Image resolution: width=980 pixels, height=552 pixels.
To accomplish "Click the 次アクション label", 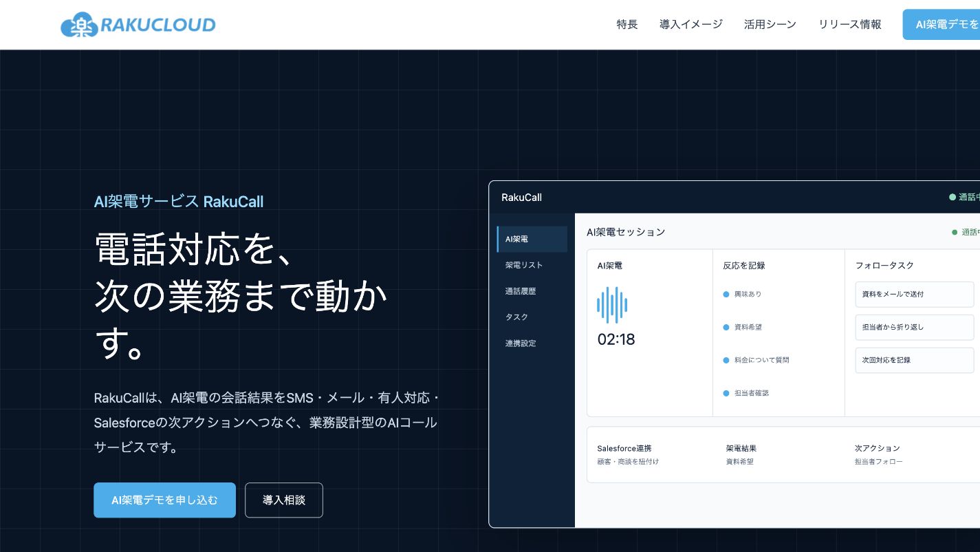I will [x=878, y=449].
